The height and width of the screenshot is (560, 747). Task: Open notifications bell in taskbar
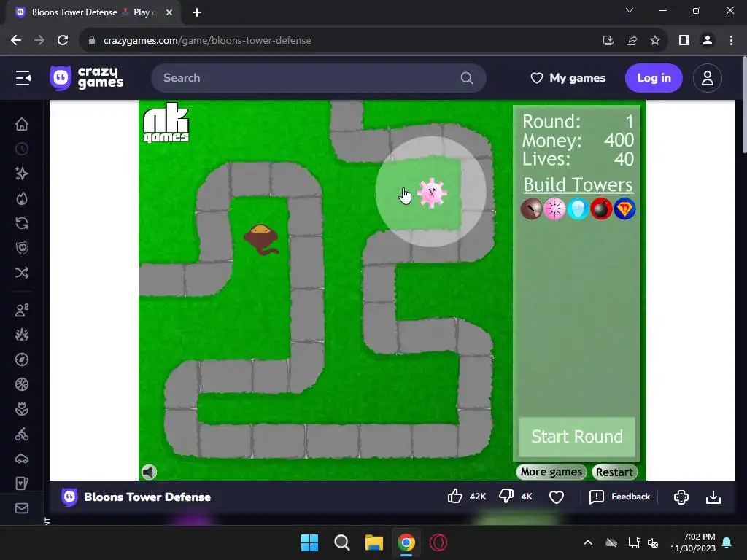click(727, 542)
